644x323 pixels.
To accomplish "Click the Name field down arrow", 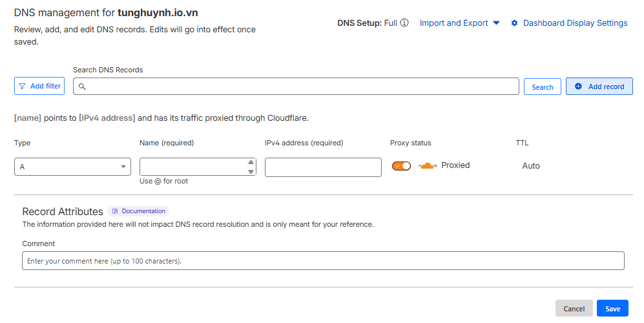I will (x=251, y=171).
